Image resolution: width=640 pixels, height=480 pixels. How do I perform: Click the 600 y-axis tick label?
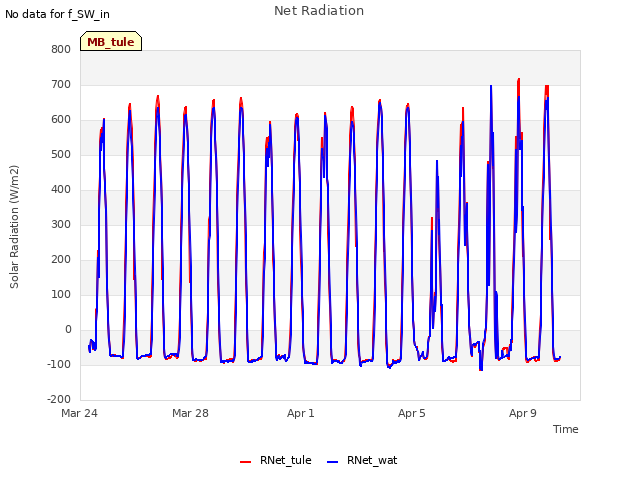click(x=61, y=120)
